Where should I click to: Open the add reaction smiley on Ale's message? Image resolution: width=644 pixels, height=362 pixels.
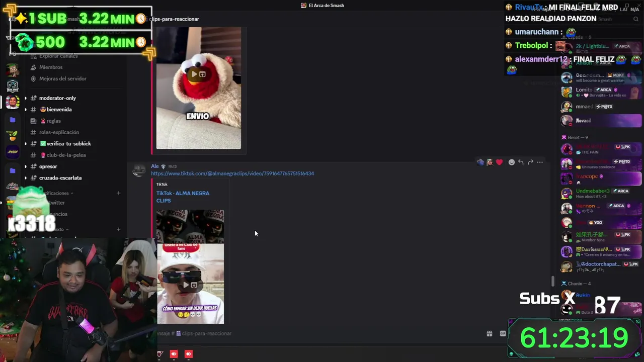click(512, 162)
